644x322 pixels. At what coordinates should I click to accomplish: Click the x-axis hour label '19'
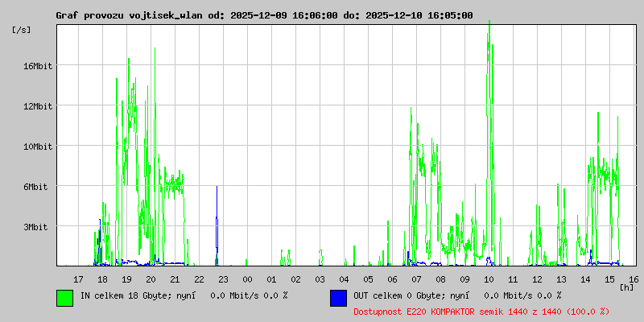pyautogui.click(x=126, y=279)
